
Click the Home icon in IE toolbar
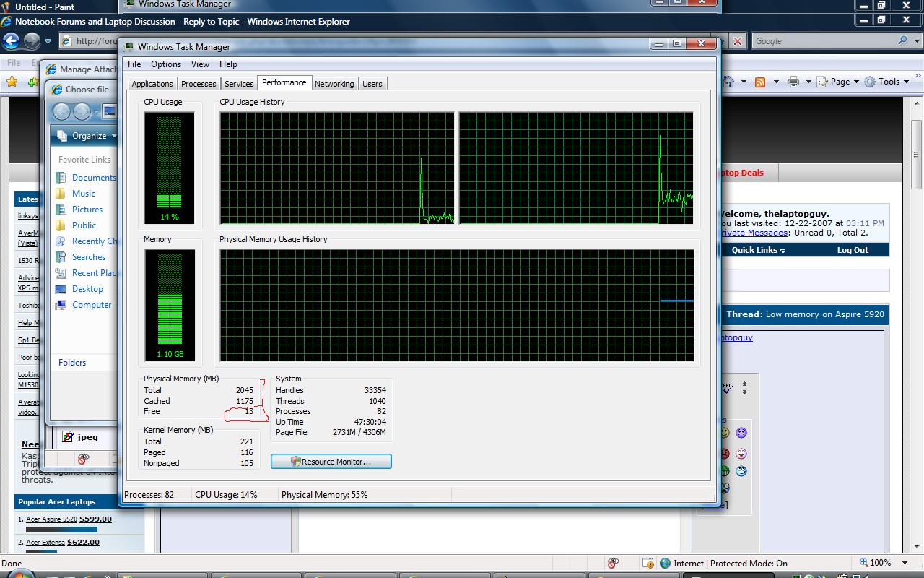pos(728,82)
